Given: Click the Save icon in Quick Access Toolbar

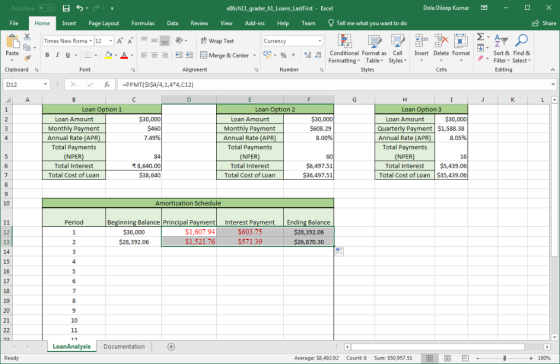Looking at the screenshot, I should pos(66,8).
